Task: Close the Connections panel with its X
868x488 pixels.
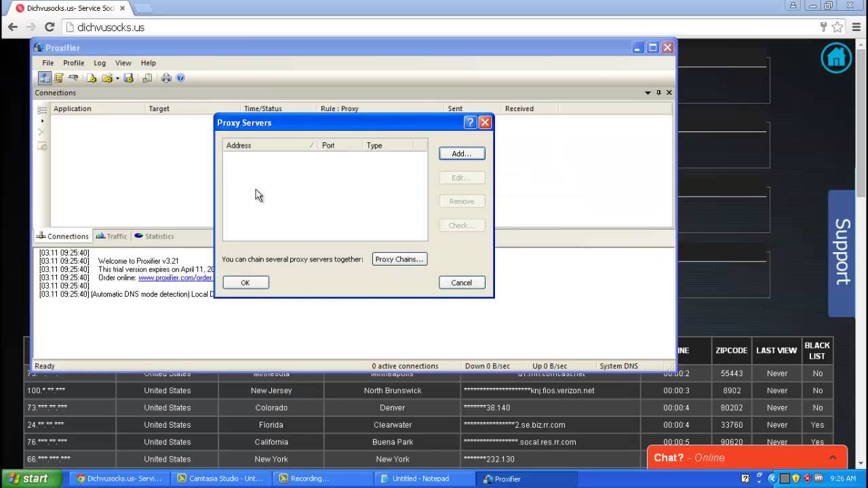Action: (669, 93)
